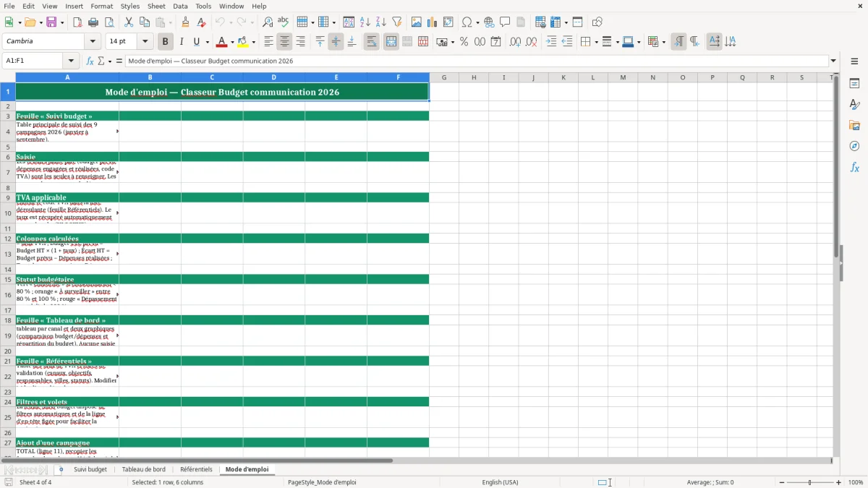
Task: Open the Styles menu
Action: pos(130,6)
